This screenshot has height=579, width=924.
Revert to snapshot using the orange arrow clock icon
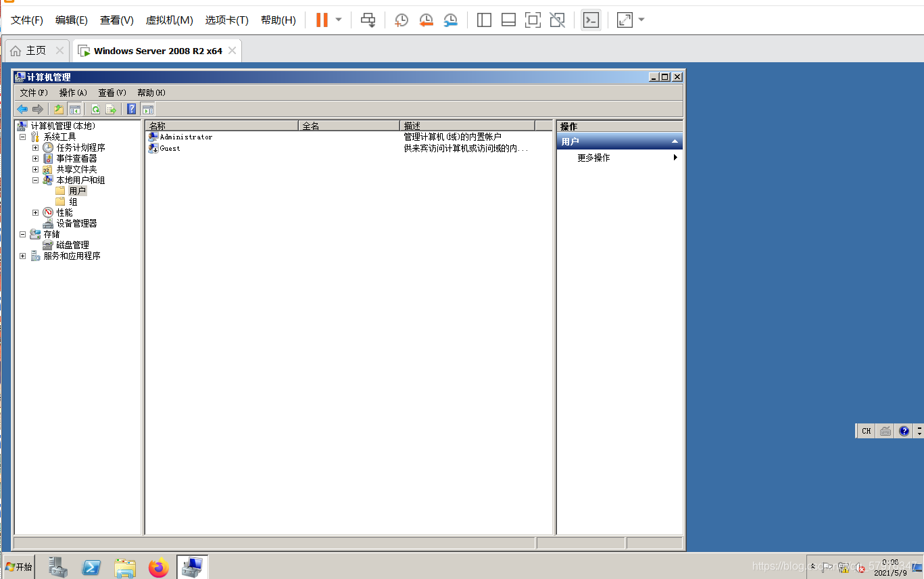426,20
